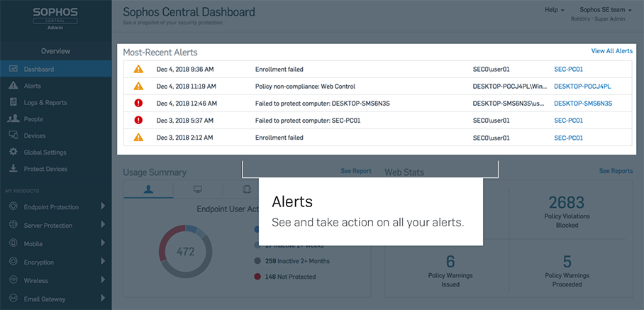Click the Dashboard icon in sidebar
Viewport: 644px width, 310px height.
tap(13, 70)
